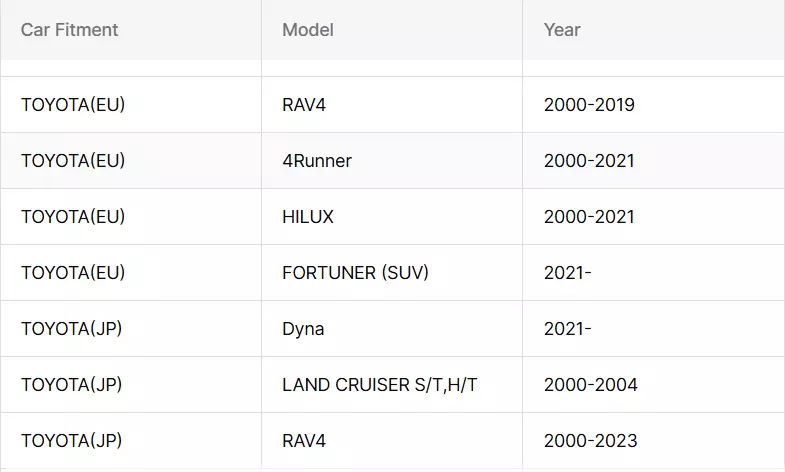
Task: Click TOYOTA(EU) in the 4Runner row
Action: (x=73, y=161)
